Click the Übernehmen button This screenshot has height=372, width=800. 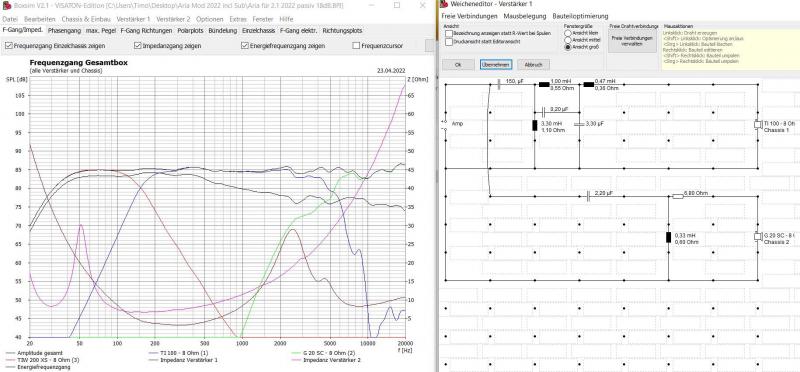(x=492, y=65)
